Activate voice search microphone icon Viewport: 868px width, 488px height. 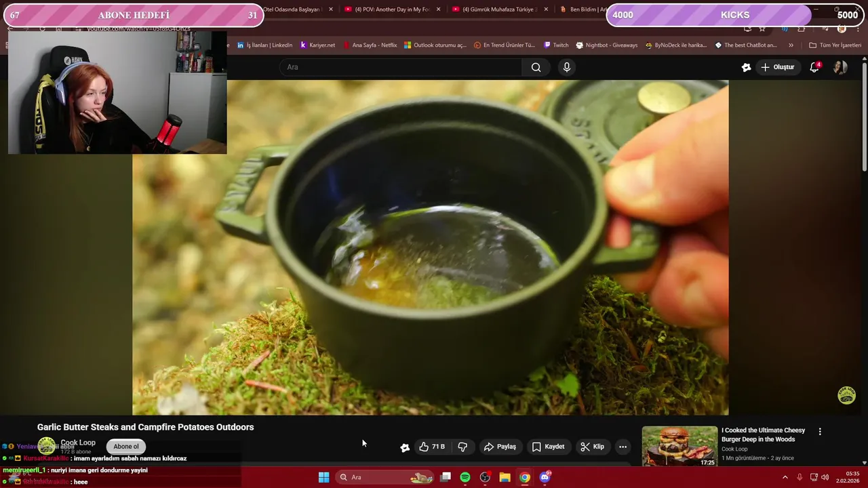coord(567,67)
